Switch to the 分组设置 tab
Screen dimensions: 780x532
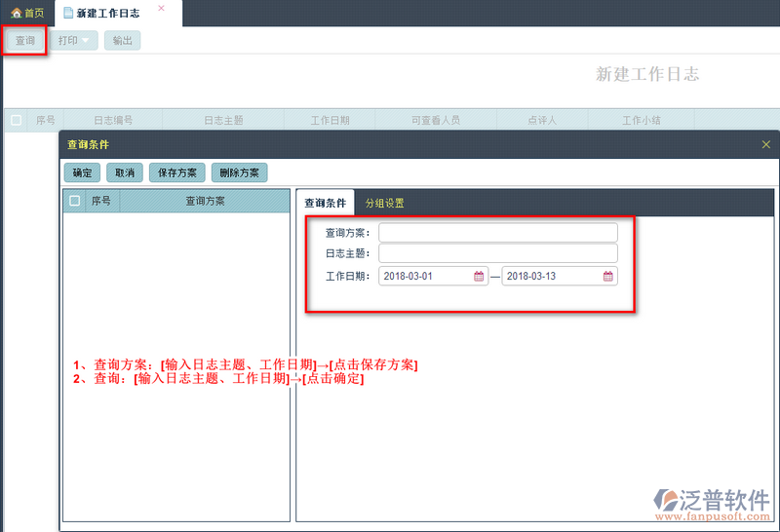(x=384, y=203)
